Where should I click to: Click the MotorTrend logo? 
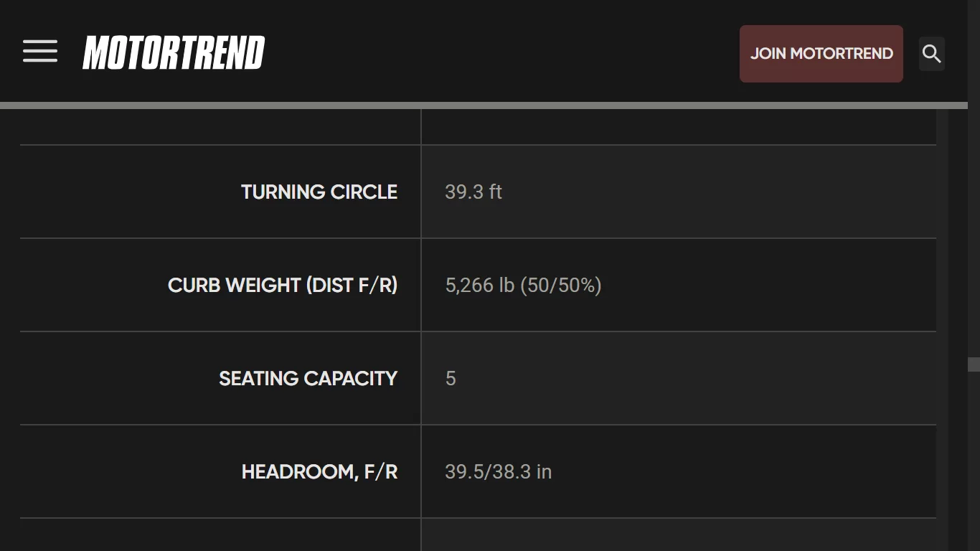[x=174, y=53]
